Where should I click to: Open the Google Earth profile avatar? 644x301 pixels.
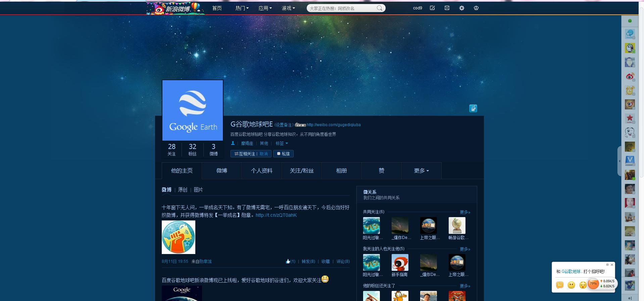pyautogui.click(x=193, y=110)
